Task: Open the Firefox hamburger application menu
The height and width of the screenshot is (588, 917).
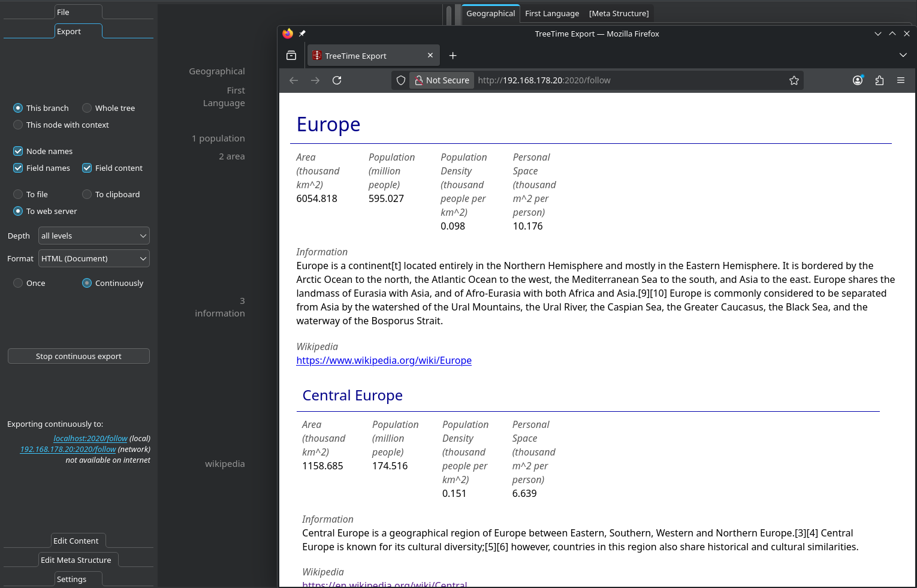Action: point(901,80)
